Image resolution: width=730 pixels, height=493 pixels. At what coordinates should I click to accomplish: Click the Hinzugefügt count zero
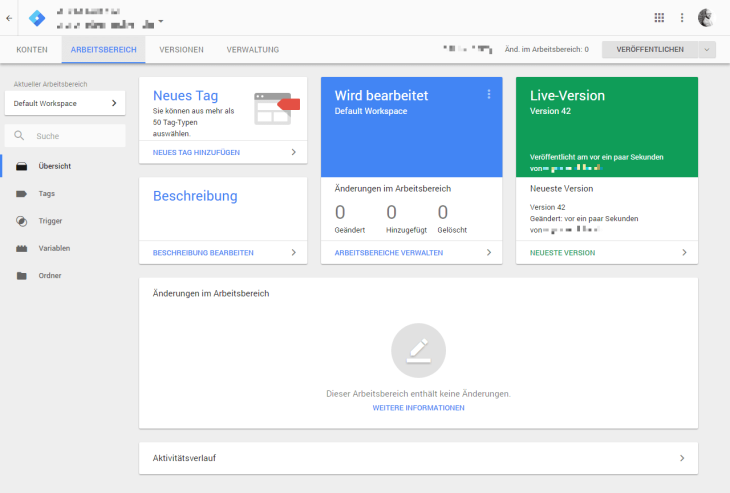[x=392, y=212]
